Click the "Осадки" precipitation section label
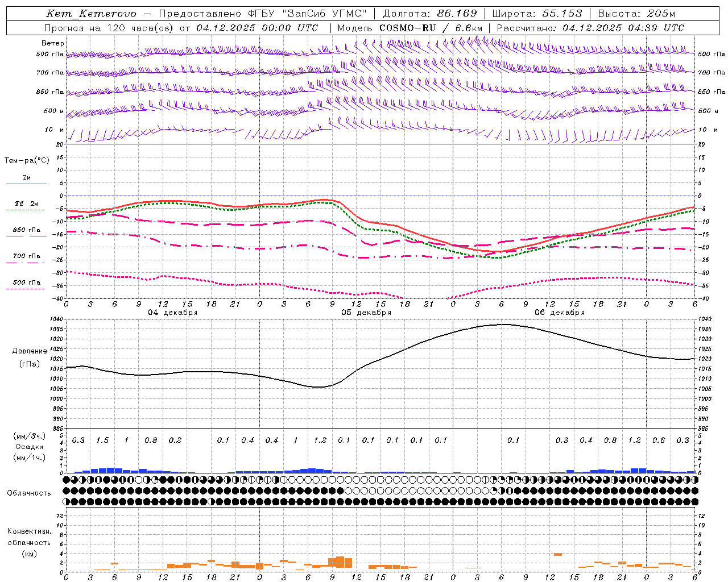 coord(30,447)
